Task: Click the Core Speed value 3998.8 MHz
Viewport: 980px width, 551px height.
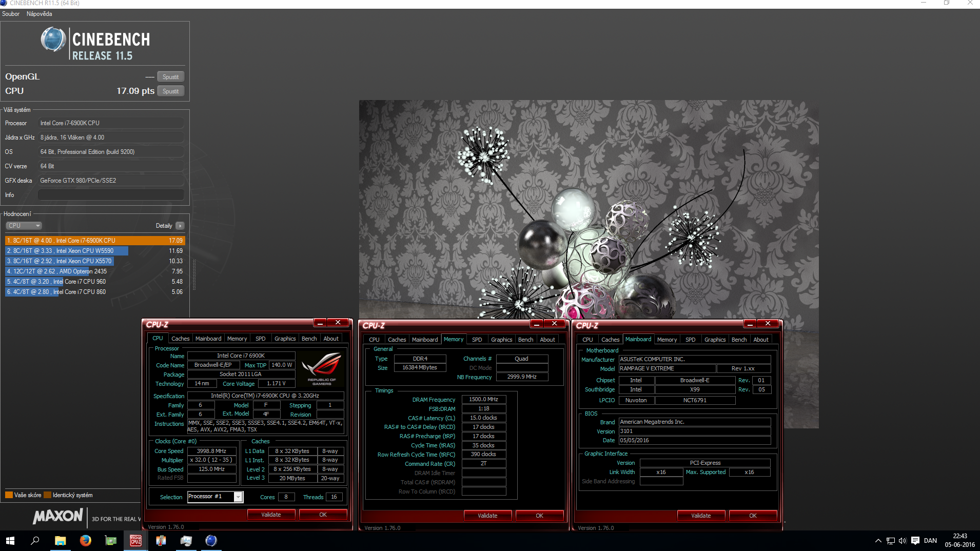Action: coord(211,451)
